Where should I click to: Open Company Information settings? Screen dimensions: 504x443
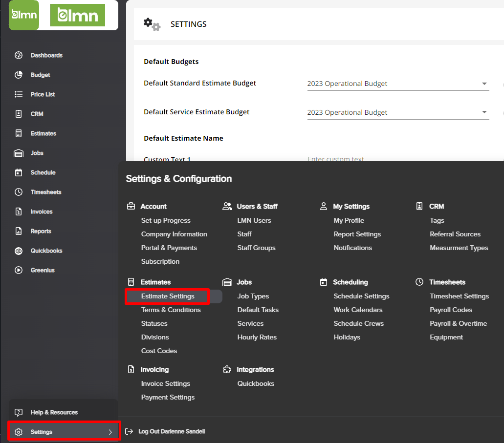174,234
